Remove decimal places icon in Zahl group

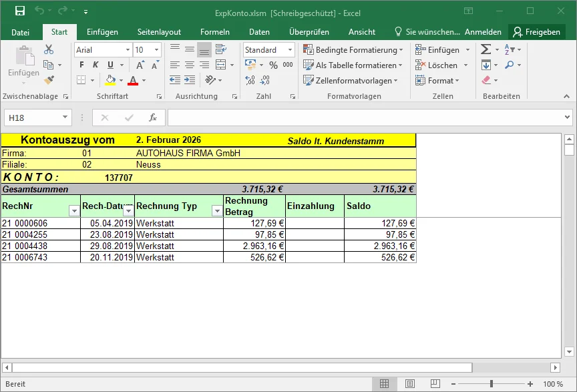tap(265, 80)
